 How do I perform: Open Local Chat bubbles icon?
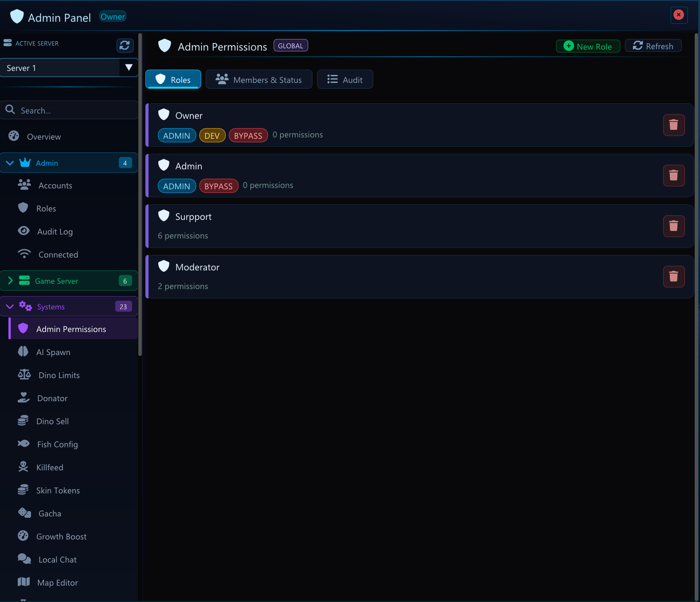(24, 559)
